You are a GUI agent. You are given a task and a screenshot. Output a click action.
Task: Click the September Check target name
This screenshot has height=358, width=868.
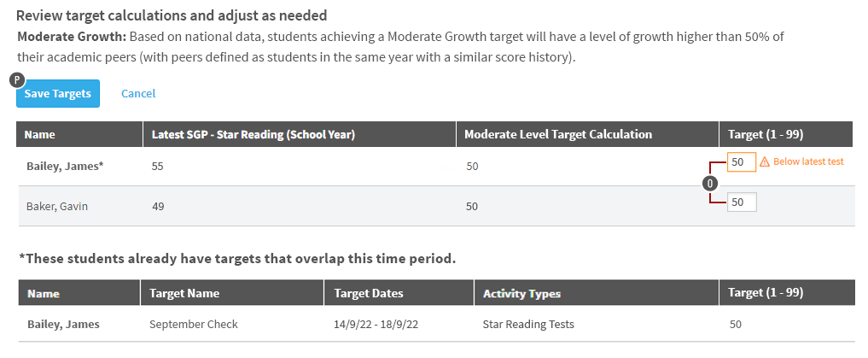193,324
